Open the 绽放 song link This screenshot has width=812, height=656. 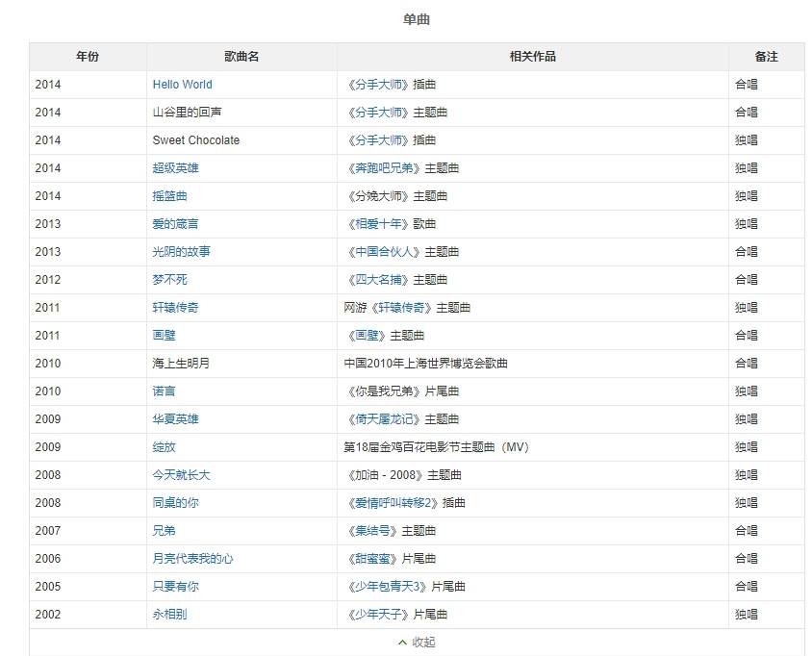point(165,447)
